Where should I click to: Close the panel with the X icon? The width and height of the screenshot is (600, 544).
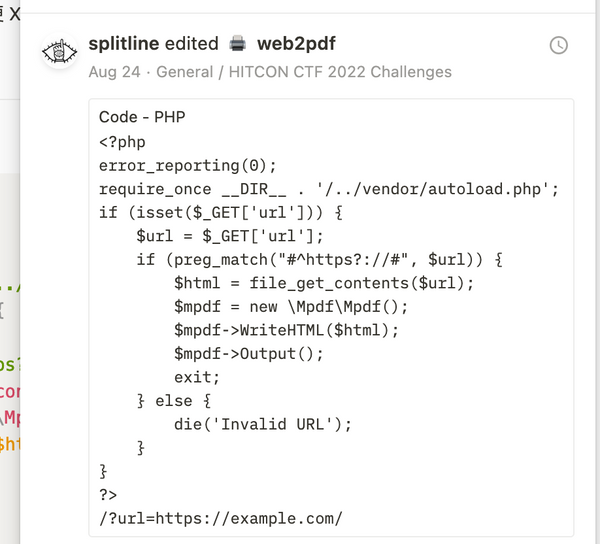point(15,14)
